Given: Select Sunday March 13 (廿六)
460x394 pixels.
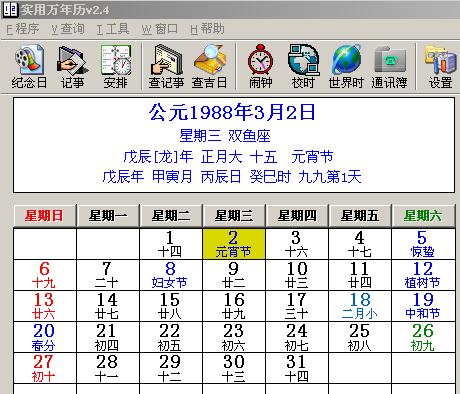Looking at the screenshot, I should 45,306.
